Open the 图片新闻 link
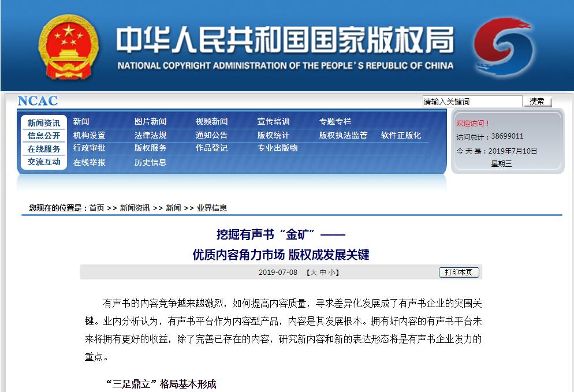The width and height of the screenshot is (574, 392). coord(150,121)
